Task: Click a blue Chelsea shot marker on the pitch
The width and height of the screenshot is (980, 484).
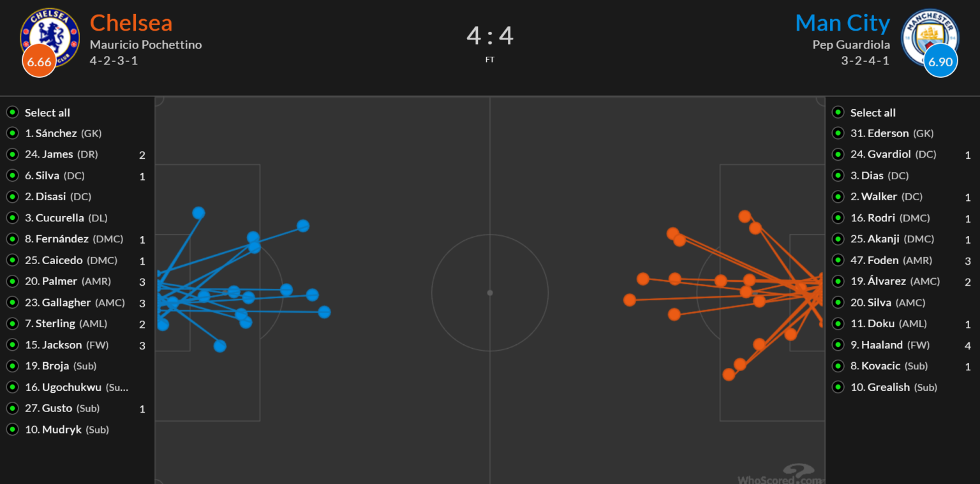Action: [198, 212]
